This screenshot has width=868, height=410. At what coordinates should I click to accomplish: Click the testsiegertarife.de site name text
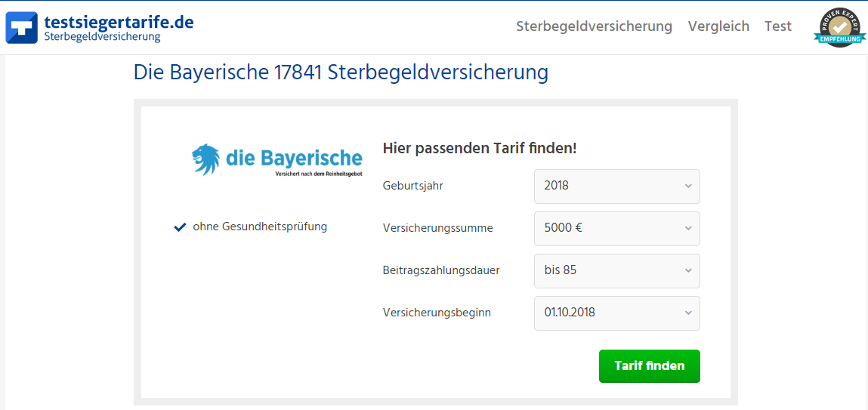[119, 22]
